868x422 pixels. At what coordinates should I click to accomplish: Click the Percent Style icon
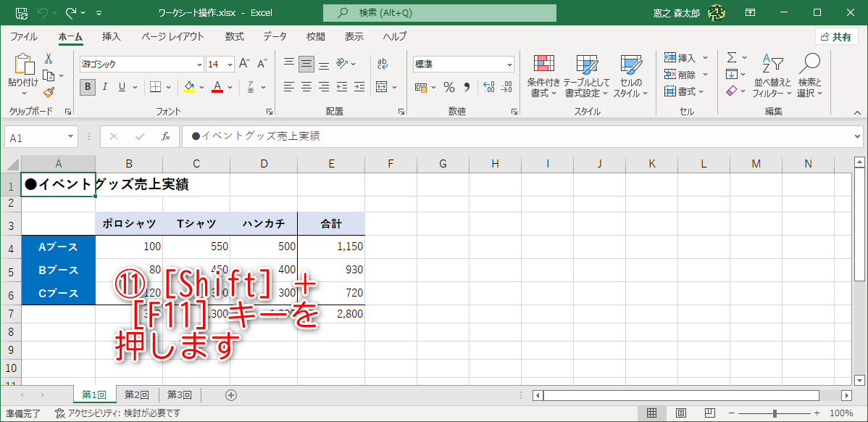coord(449,87)
